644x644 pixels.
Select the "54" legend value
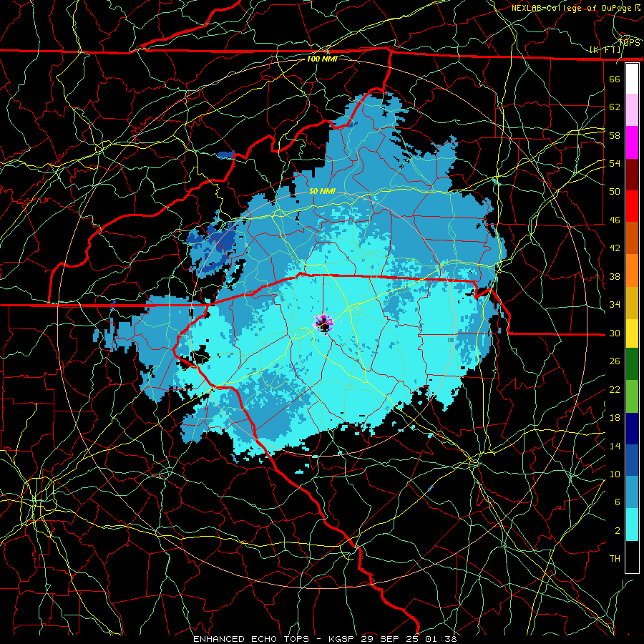(x=615, y=163)
